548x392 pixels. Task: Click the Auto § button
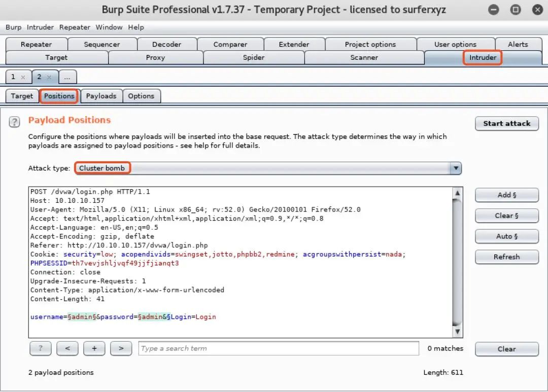(507, 236)
